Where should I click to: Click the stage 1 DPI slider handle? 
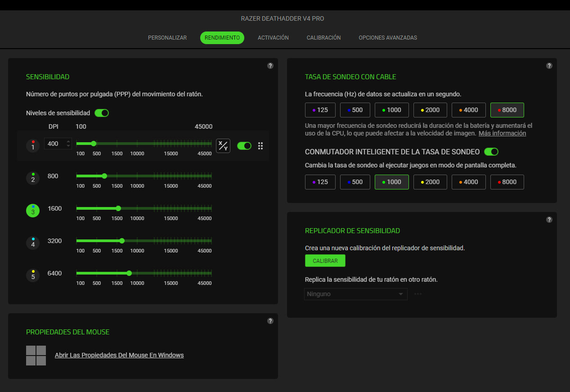coord(94,144)
